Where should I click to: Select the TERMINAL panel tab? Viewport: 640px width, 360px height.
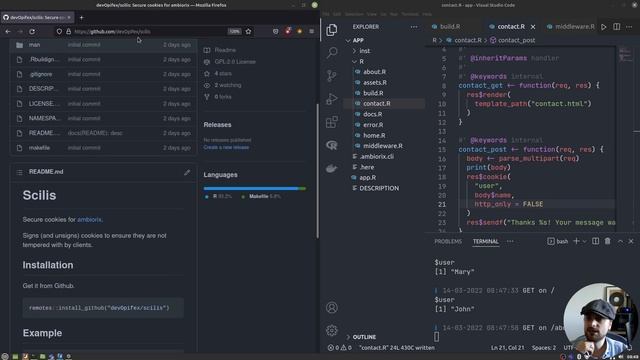485,241
